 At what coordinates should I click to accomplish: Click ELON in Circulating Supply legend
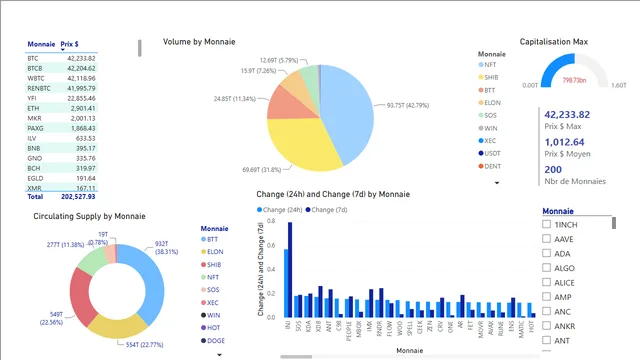(x=212, y=252)
